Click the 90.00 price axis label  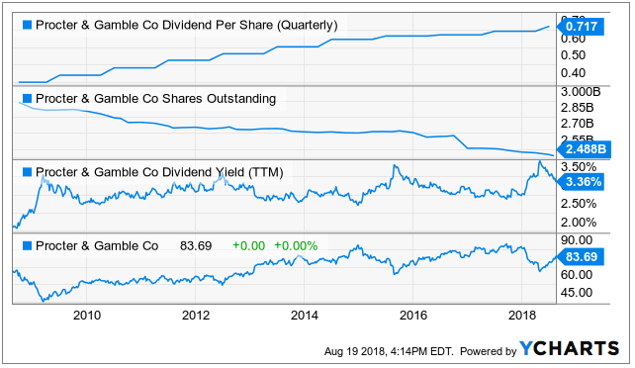[576, 240]
